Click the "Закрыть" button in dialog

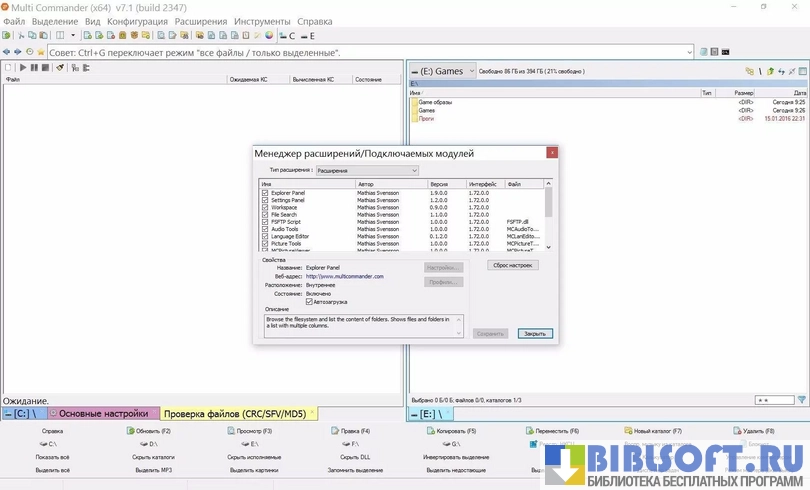point(535,333)
